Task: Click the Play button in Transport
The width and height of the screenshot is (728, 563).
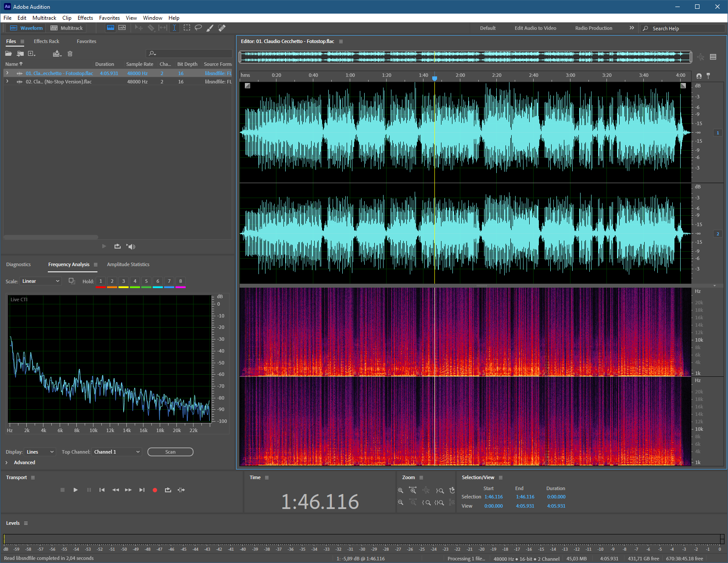Action: point(75,490)
